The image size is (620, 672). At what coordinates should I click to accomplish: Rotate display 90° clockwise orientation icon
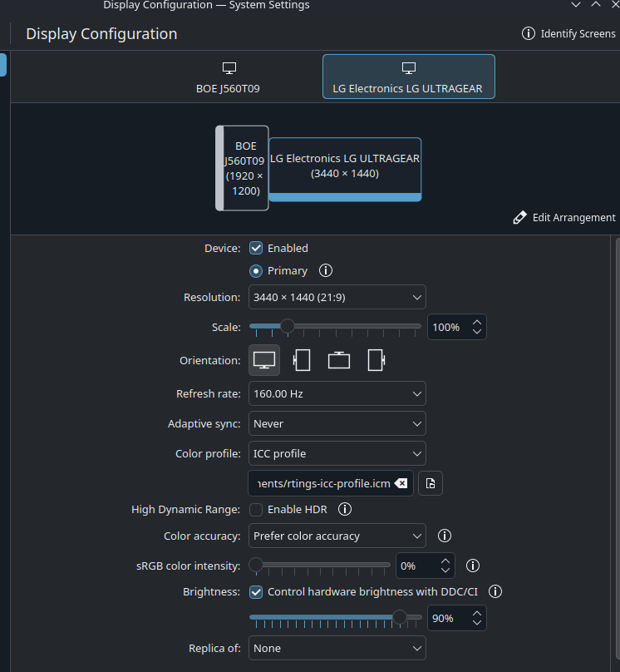click(x=376, y=360)
